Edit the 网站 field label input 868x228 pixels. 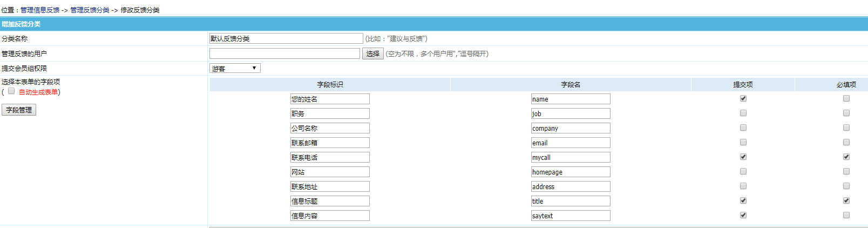click(x=330, y=172)
